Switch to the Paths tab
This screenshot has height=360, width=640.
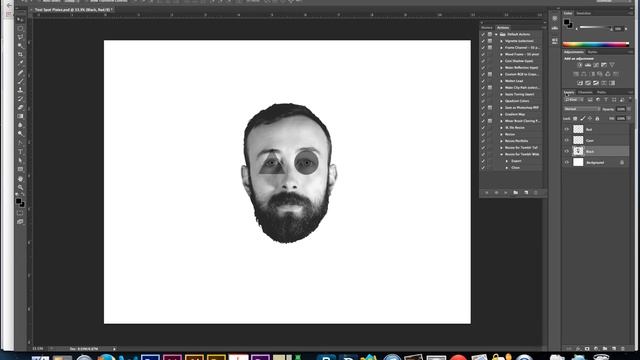[x=601, y=92]
